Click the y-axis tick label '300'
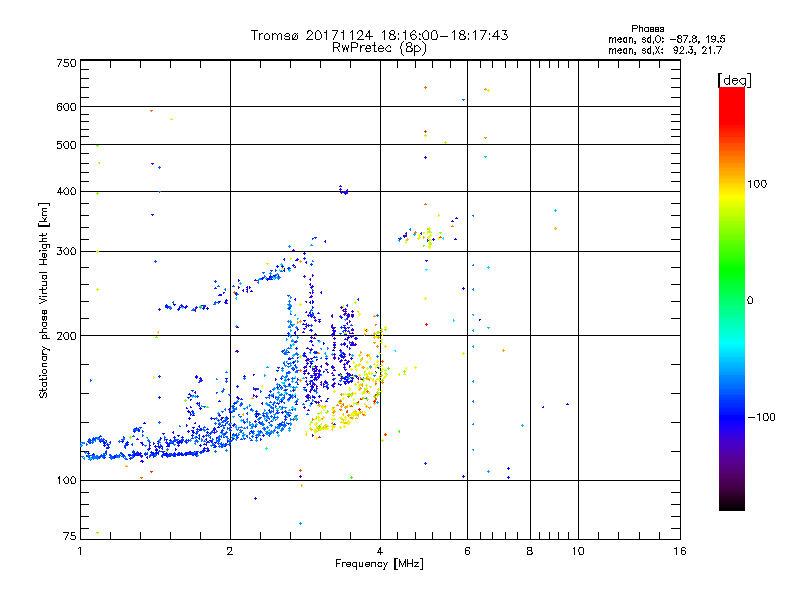 (x=66, y=252)
